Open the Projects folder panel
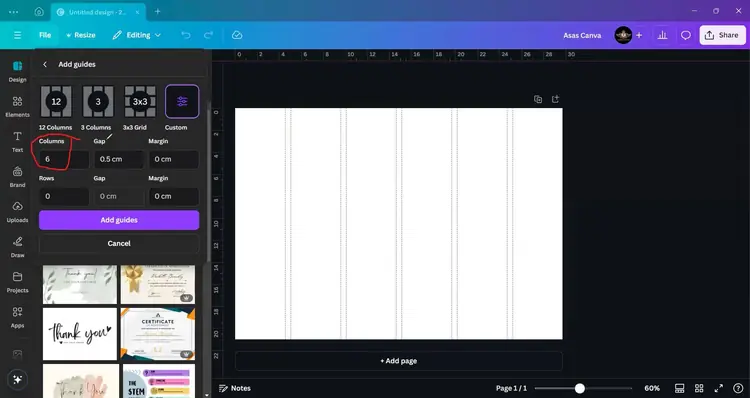This screenshot has width=750, height=398. pyautogui.click(x=17, y=282)
